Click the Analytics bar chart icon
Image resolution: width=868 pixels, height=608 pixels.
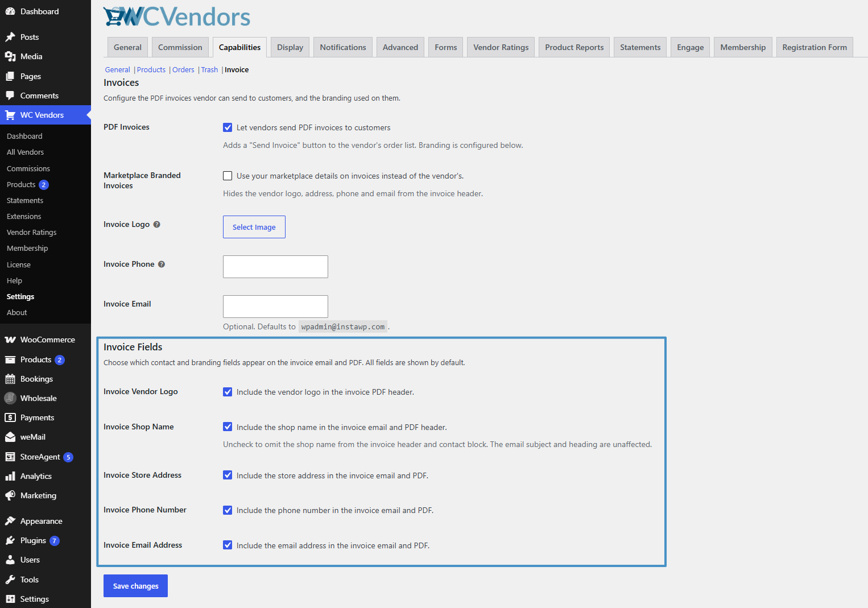pos(10,476)
